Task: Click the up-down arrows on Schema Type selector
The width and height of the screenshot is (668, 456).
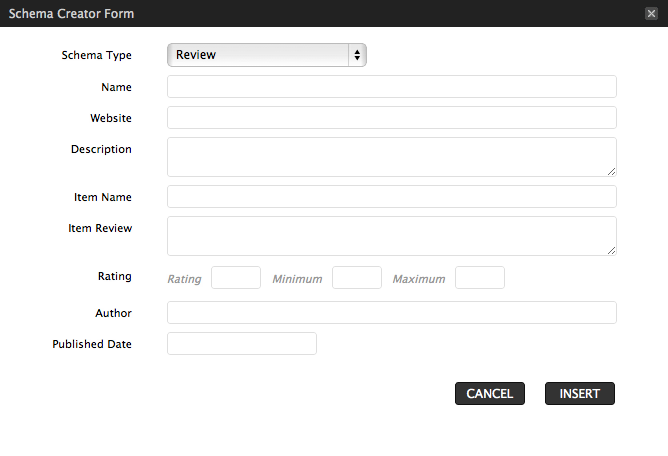Action: coord(357,55)
